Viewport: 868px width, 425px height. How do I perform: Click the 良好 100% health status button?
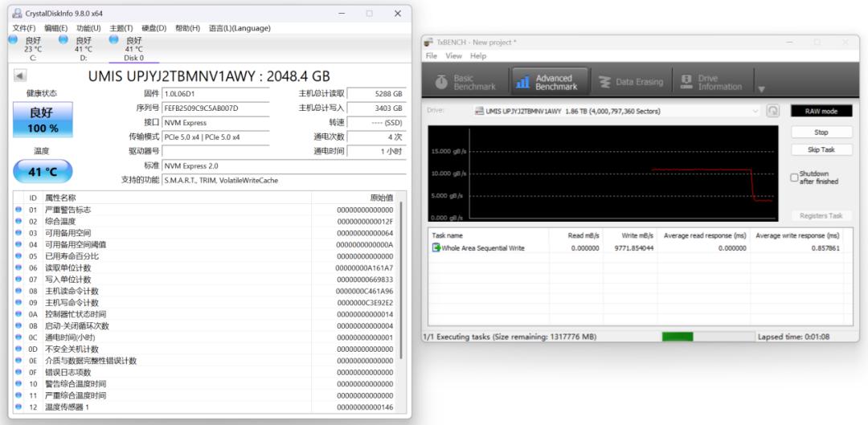(43, 120)
